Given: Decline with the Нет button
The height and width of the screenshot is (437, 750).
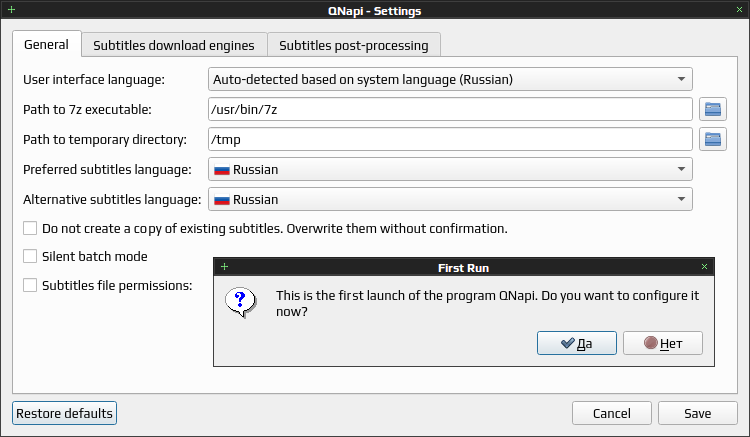Looking at the screenshot, I should click(x=663, y=343).
